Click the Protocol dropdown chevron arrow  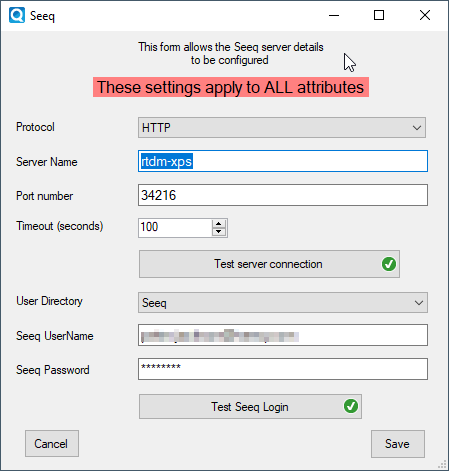(x=417, y=128)
